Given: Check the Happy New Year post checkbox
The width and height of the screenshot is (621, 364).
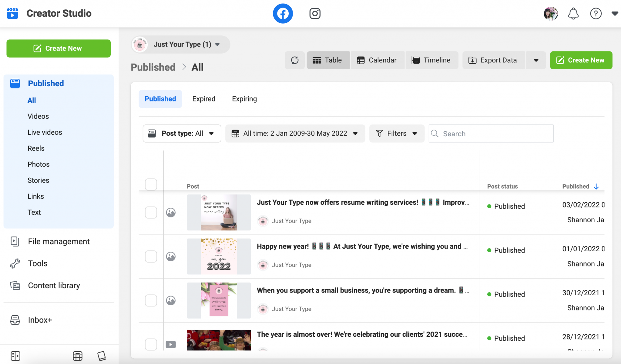Looking at the screenshot, I should (x=151, y=256).
